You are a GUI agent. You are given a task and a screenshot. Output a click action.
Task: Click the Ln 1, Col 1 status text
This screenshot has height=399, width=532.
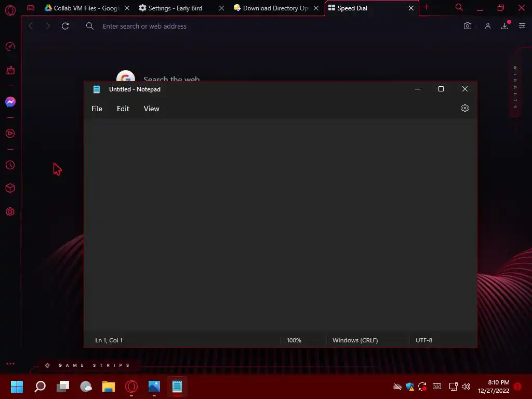pos(109,340)
